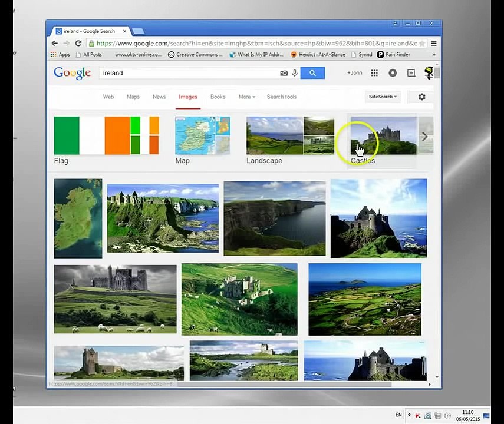Click the down arrow of vertical scrollbar
The width and height of the screenshot is (504, 424).
click(x=437, y=377)
